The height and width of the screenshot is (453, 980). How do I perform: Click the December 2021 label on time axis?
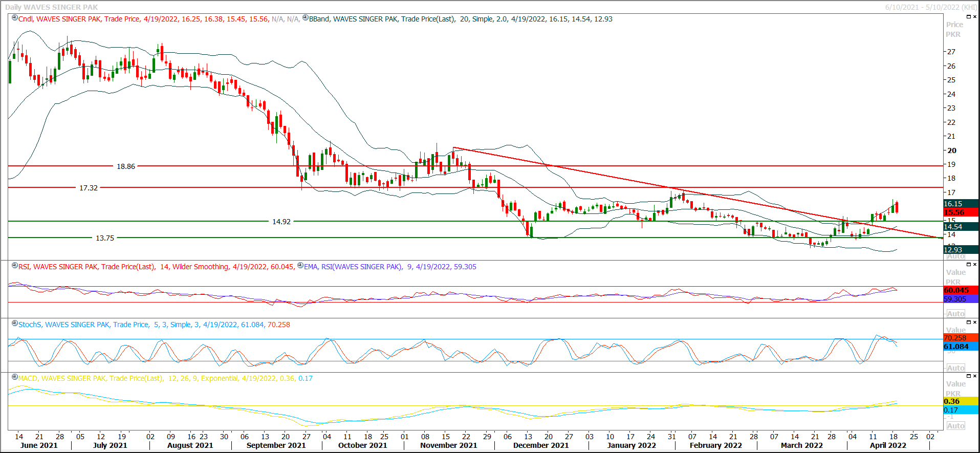[541, 445]
